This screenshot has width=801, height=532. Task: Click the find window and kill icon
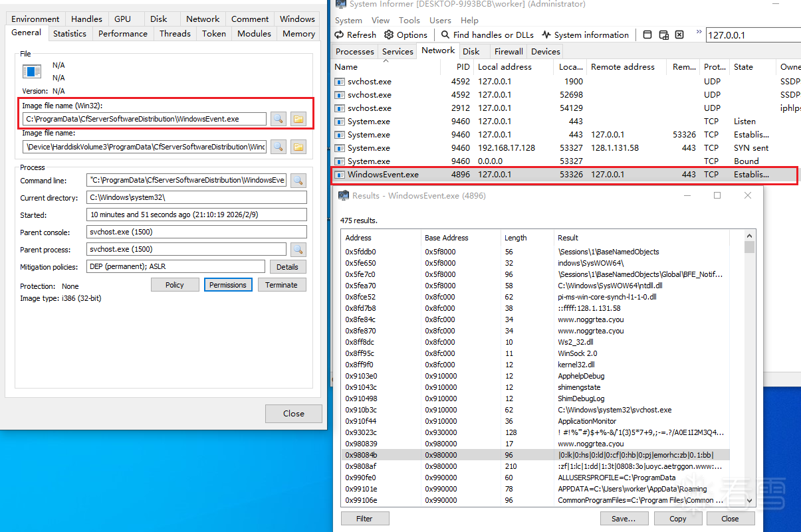679,35
